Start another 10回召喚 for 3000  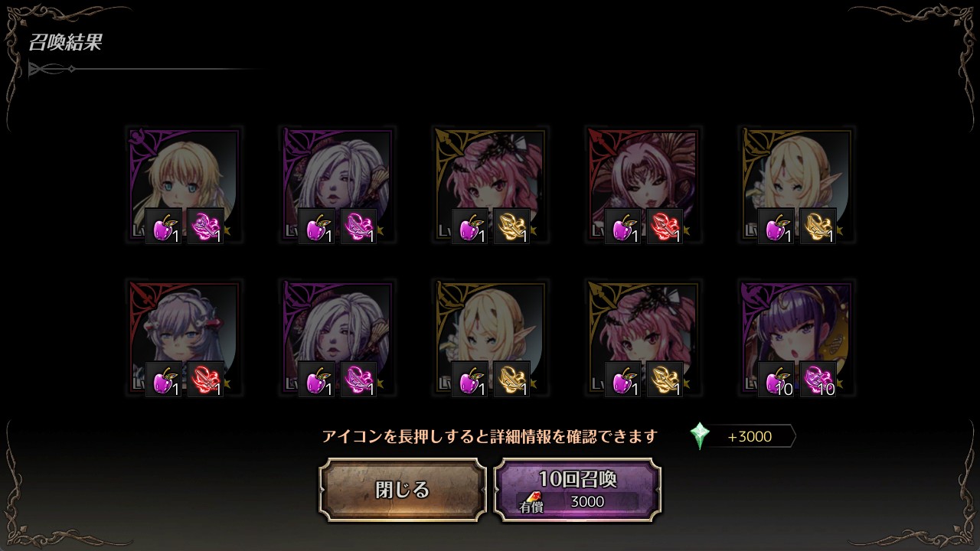577,490
